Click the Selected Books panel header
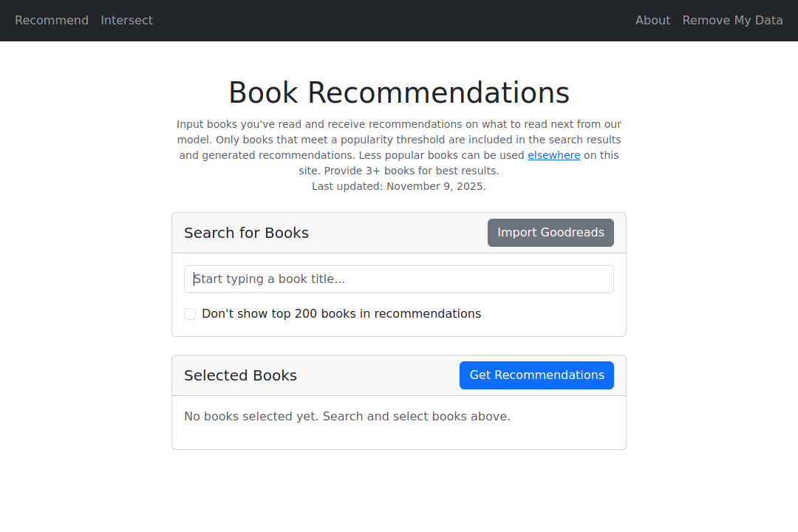798x532 pixels. (240, 375)
